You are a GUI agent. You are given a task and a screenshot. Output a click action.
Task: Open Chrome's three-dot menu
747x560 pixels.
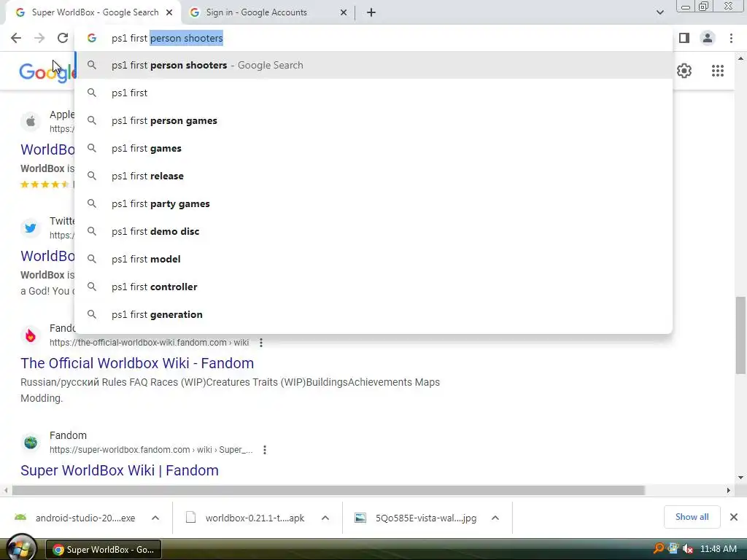point(731,38)
